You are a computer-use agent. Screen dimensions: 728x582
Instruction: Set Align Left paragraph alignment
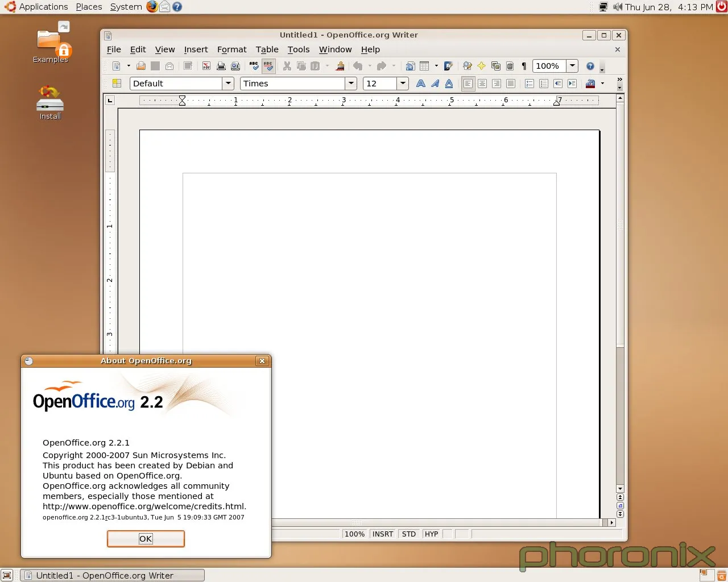coord(468,84)
